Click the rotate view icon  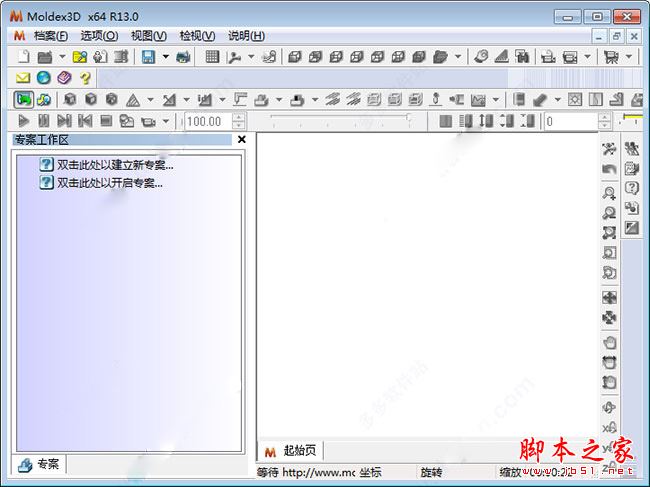tap(609, 407)
